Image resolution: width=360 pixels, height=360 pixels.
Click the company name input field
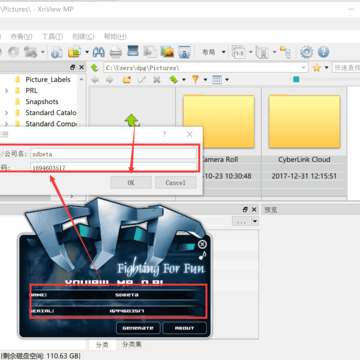click(x=113, y=154)
